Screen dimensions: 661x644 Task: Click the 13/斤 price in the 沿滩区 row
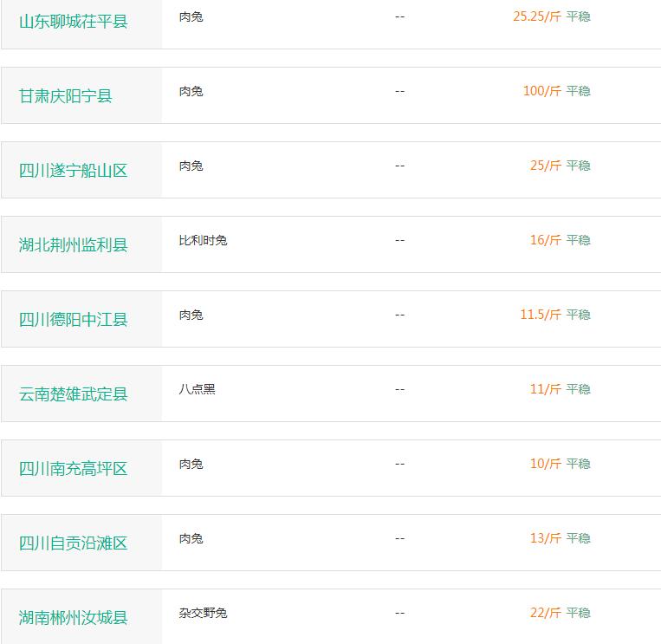point(546,537)
